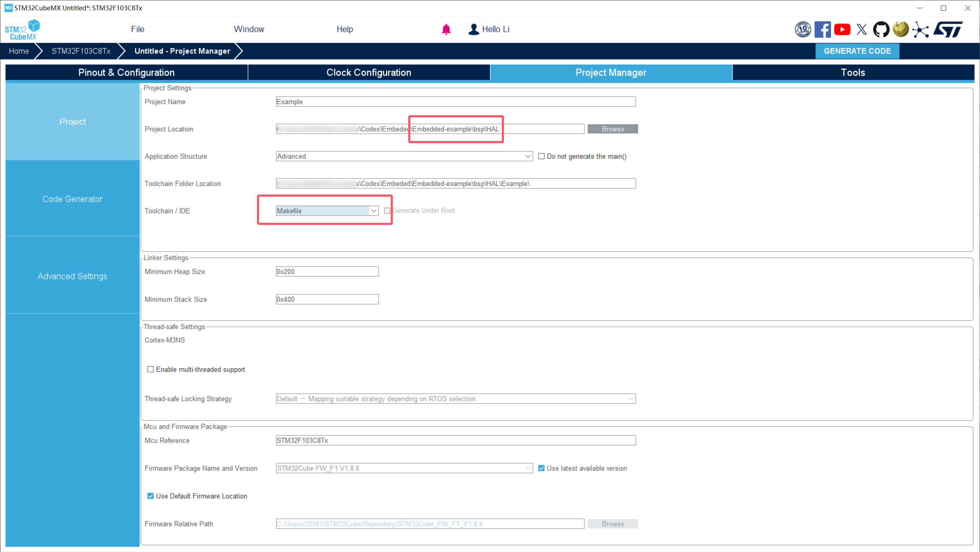Image resolution: width=980 pixels, height=552 pixels.
Task: Click the Linker Settings group title
Action: [x=166, y=258]
